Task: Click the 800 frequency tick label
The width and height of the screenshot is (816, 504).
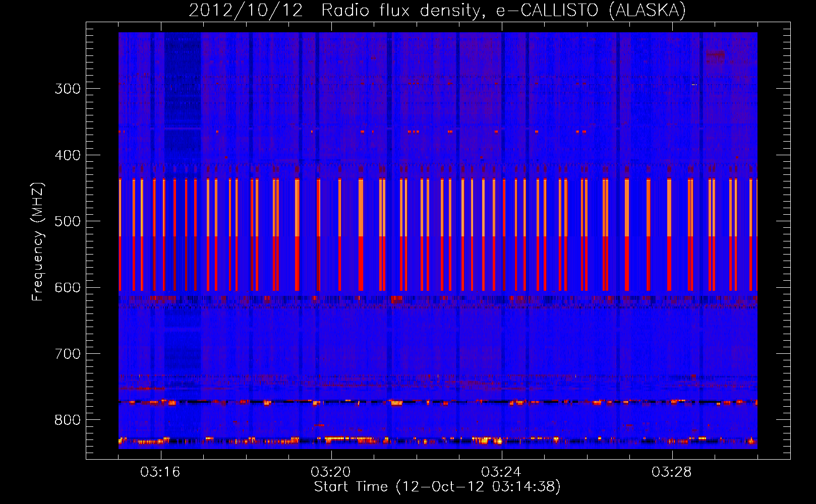Action: click(68, 420)
